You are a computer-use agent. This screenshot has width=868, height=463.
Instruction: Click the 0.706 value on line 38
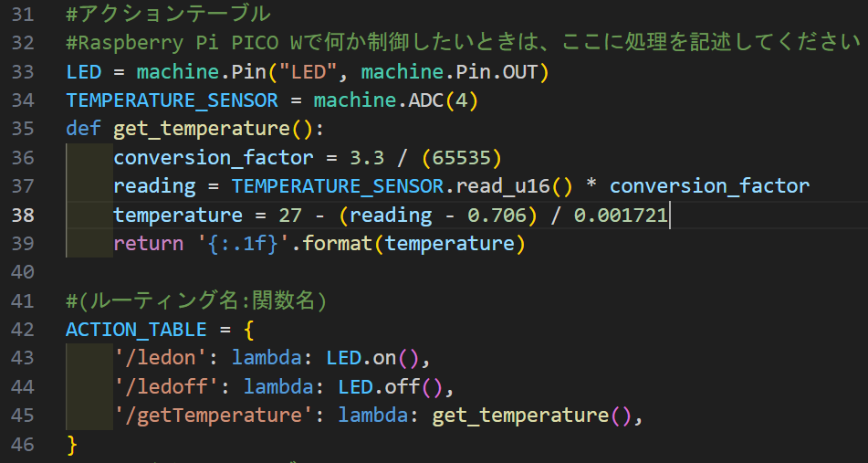(497, 215)
